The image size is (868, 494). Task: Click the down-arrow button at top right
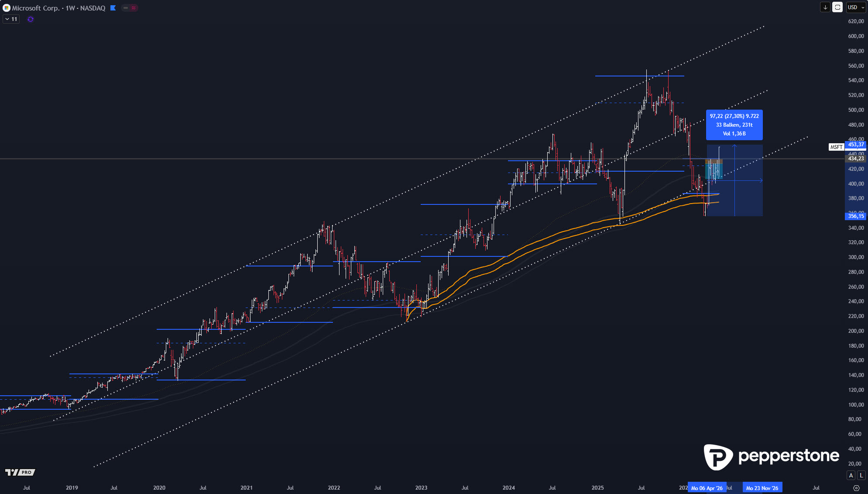tap(825, 7)
